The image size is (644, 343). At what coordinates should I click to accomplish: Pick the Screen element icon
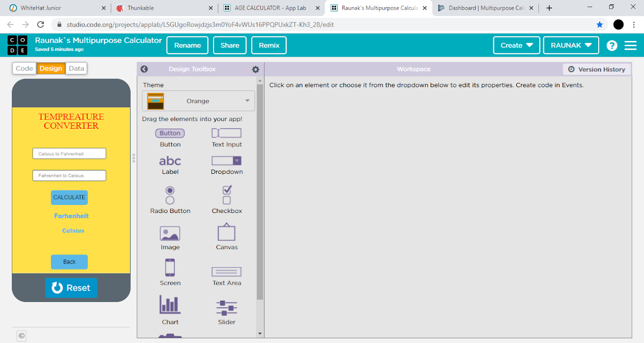point(170,268)
